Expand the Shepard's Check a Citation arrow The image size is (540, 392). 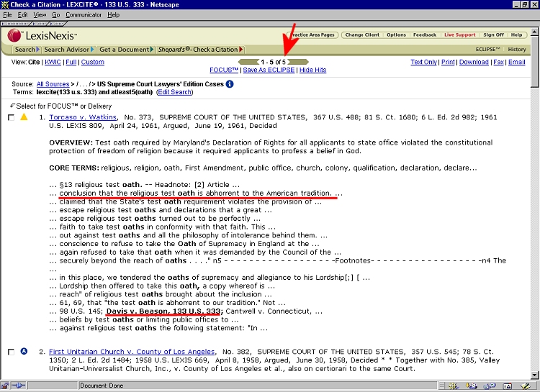[241, 50]
